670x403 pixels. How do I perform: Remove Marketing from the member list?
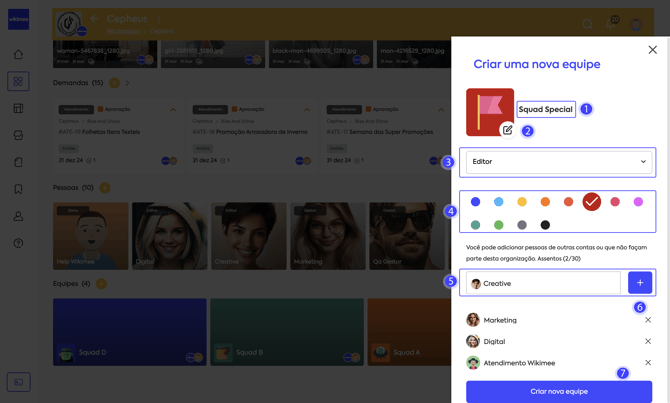pyautogui.click(x=648, y=320)
